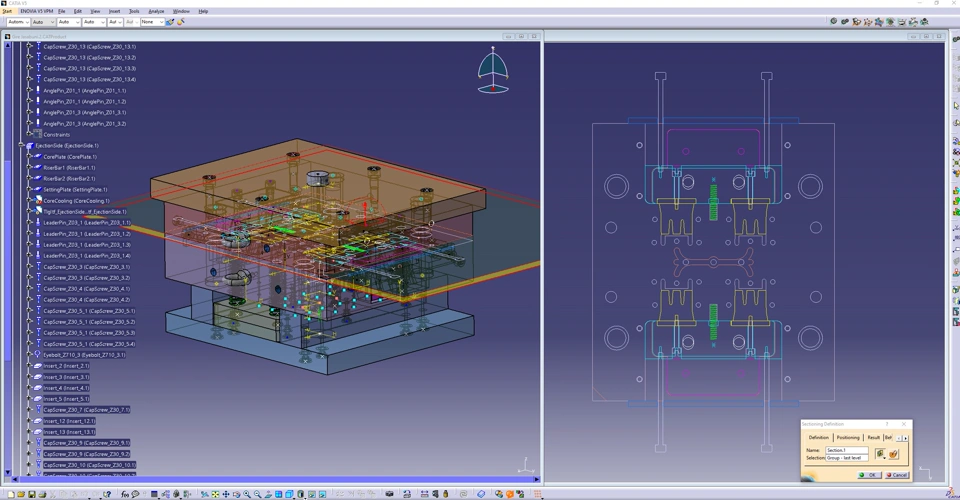Click OK in Sectioning Definition dialog
Screen dimensions: 960x500
tap(869, 475)
